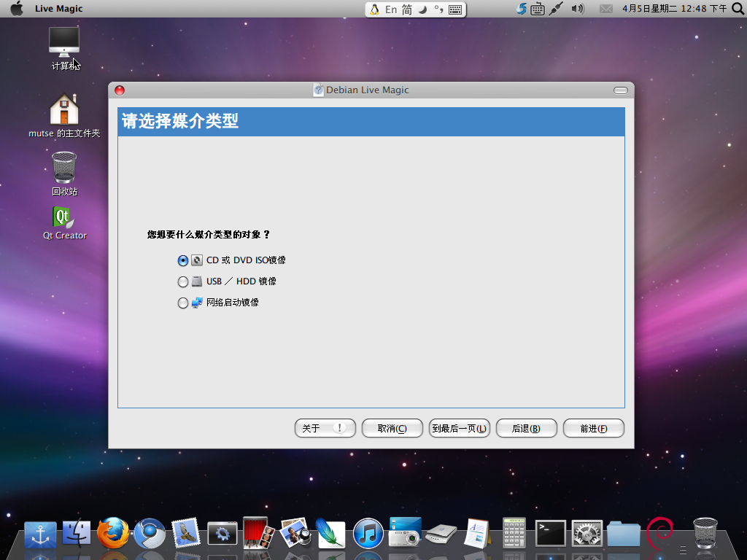The image size is (747, 560).
Task: Launch the calculator from the dock
Action: pos(514,533)
